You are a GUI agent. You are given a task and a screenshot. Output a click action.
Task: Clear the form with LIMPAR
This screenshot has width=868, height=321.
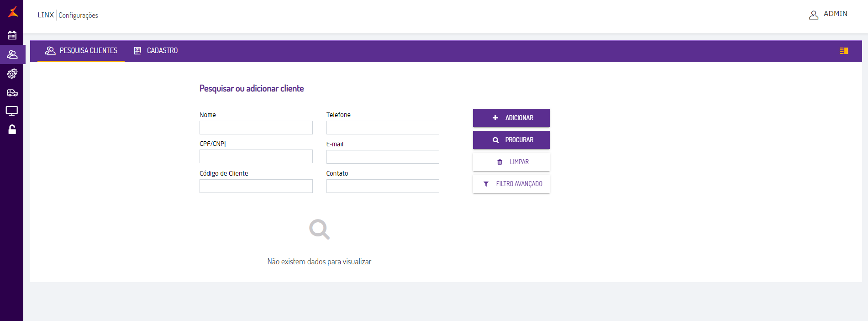(511, 161)
